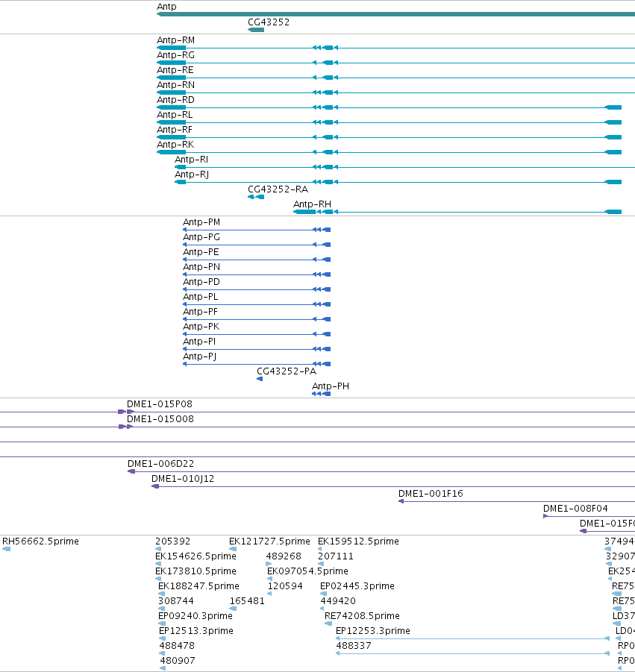Click the Antp-RF transcript label
The image size is (635, 672).
(x=175, y=130)
